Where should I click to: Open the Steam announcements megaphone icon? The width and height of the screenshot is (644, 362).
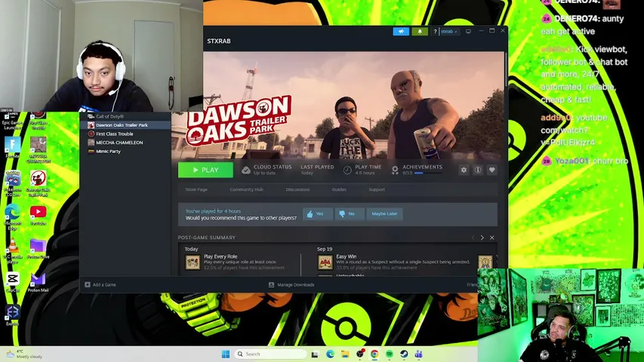(x=401, y=31)
